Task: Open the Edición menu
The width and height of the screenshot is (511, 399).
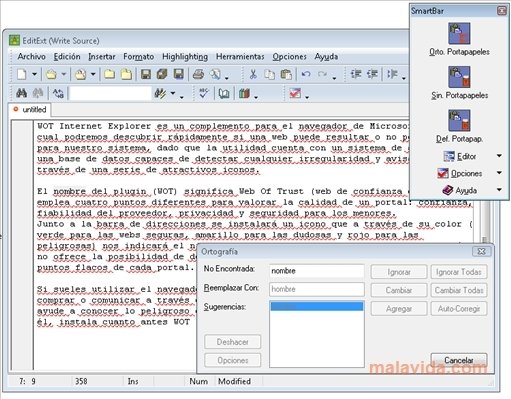Action: [x=67, y=57]
